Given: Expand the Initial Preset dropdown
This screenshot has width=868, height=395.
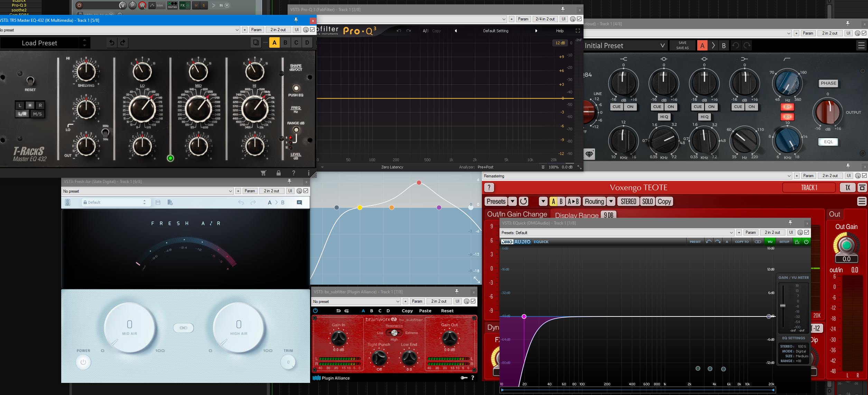Looking at the screenshot, I should click(662, 46).
